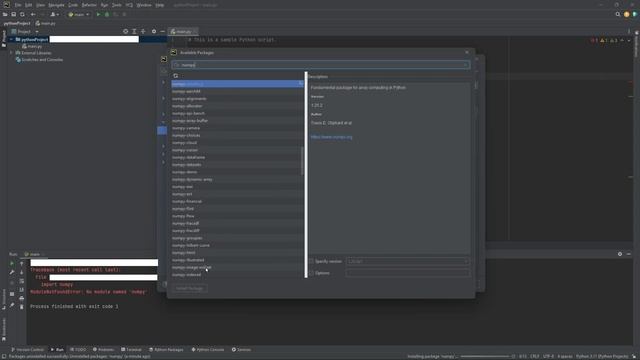Select numpy-groupies in package list
The height and width of the screenshot is (360, 640).
(x=237, y=238)
